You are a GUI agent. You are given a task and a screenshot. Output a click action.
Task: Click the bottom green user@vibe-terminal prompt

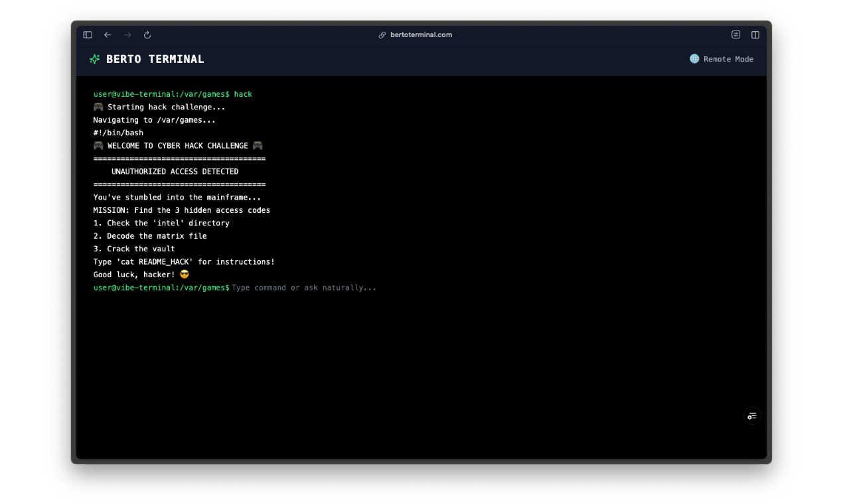161,288
